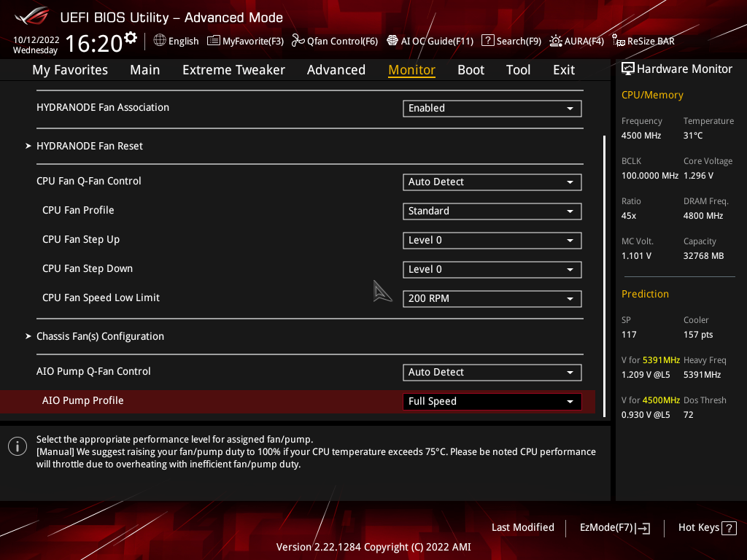Select AIO Pump Profile row label
This screenshot has height=560, width=747.
click(83, 400)
